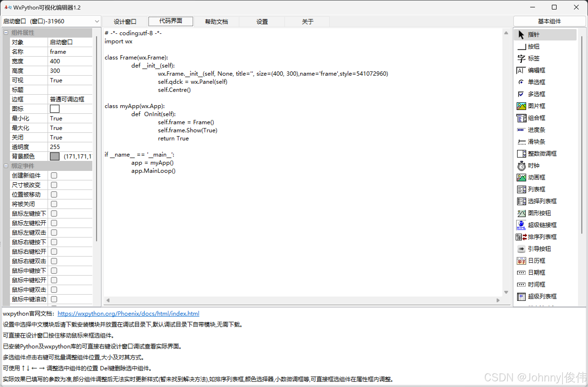
Task: Tick the 鼠标左键按下 event checkbox
Action: pyautogui.click(x=54, y=214)
